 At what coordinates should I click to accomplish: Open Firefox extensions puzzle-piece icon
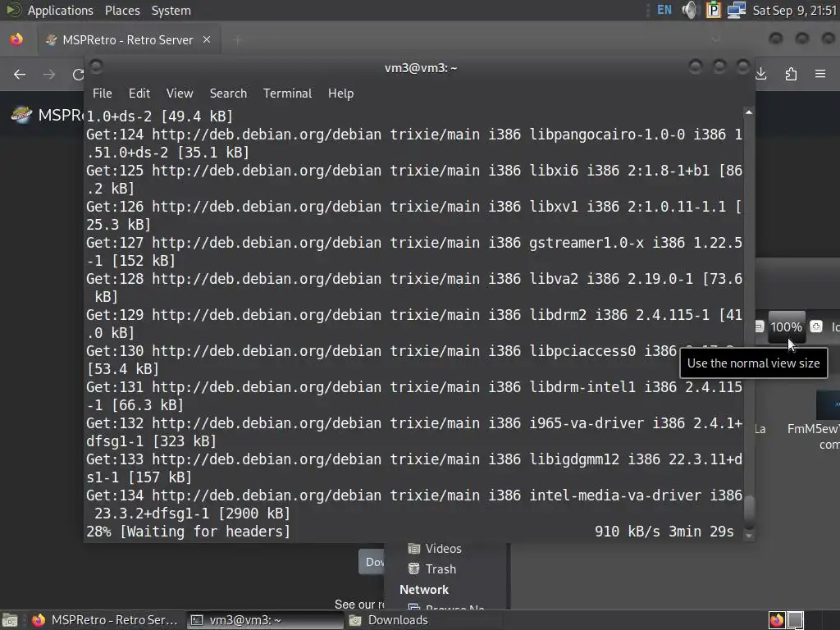pos(791,74)
